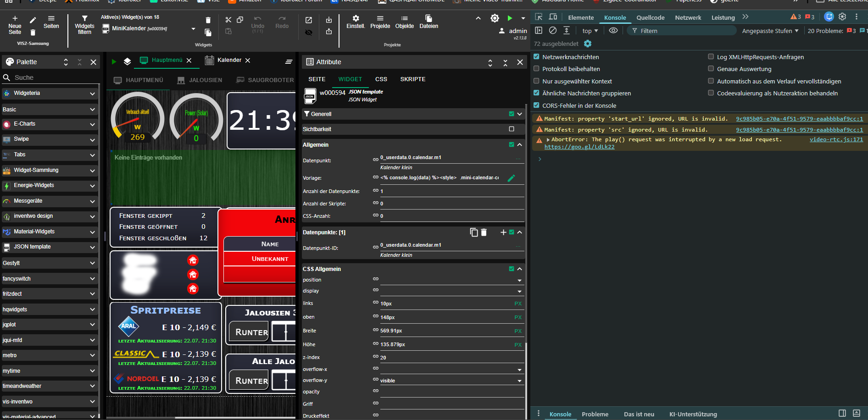868x420 pixels.
Task: Open the Kalender view tab
Action: pos(229,60)
